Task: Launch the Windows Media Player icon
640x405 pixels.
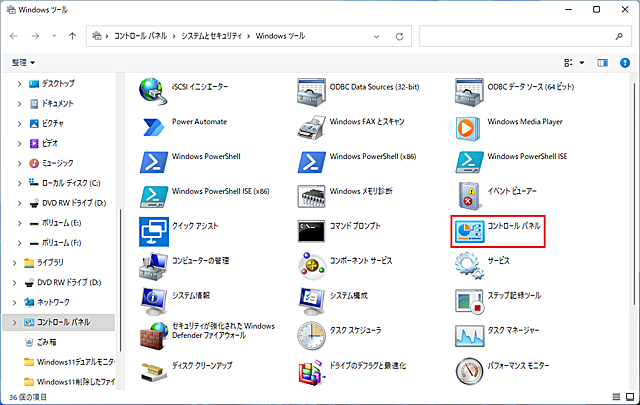Action: (468, 128)
